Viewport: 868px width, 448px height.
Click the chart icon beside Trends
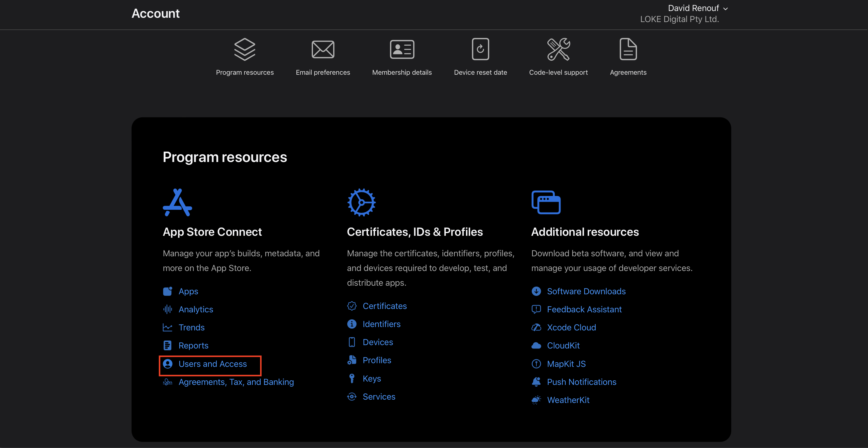(167, 327)
